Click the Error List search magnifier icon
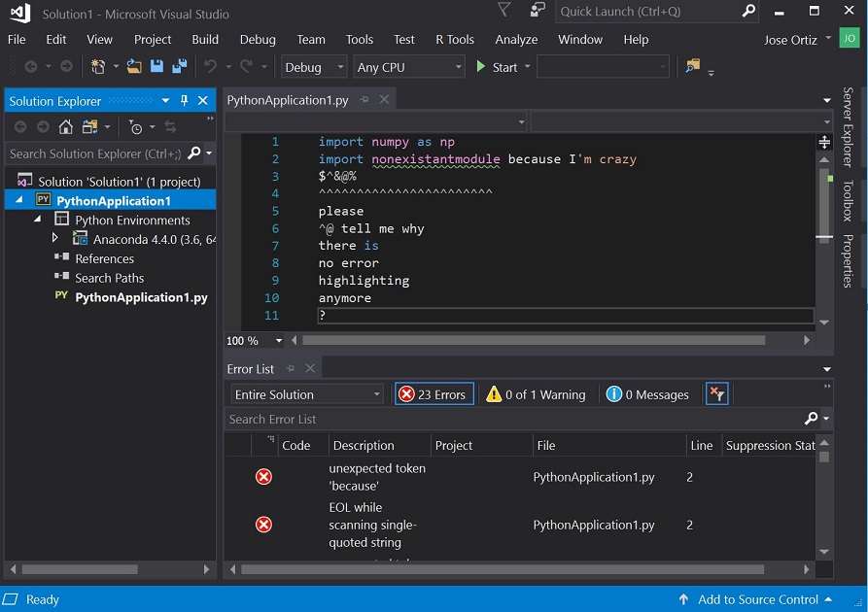The width and height of the screenshot is (868, 612). [x=811, y=419]
